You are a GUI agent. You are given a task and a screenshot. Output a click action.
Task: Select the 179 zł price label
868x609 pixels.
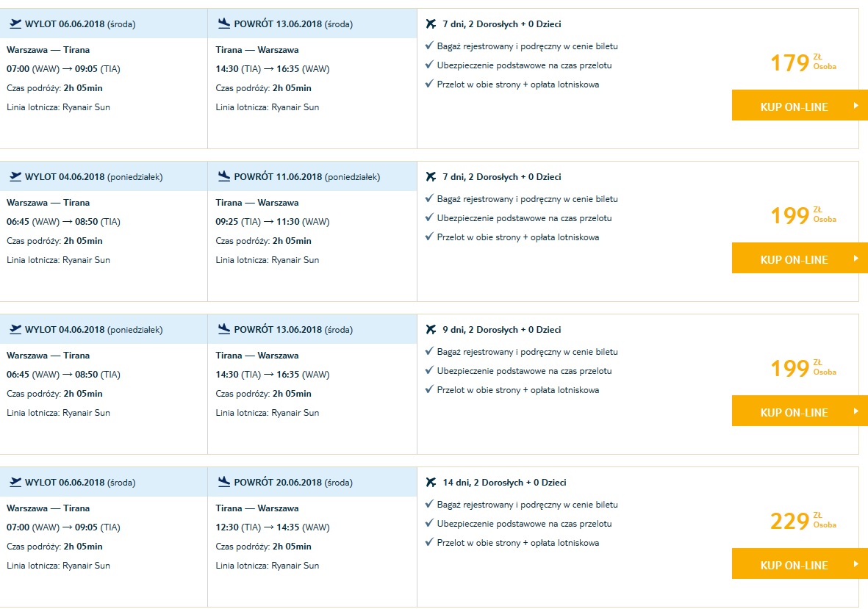click(x=803, y=62)
